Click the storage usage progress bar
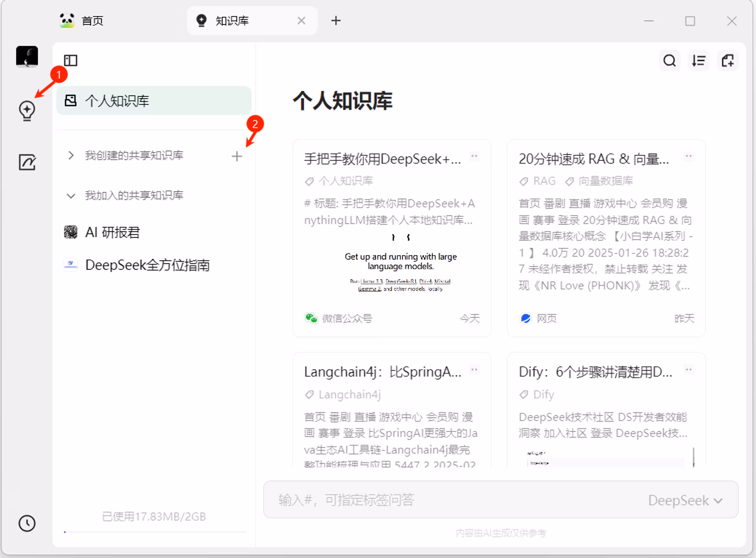The width and height of the screenshot is (756, 558). (155, 532)
